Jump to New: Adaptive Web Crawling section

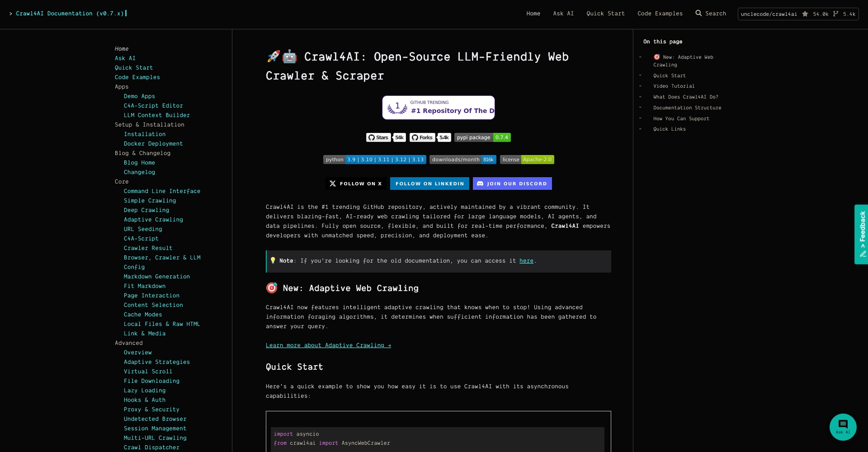683,61
